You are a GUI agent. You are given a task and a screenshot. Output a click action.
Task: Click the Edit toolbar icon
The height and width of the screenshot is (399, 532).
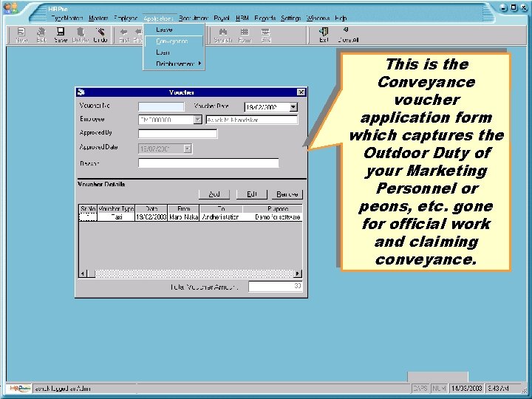click(41, 35)
